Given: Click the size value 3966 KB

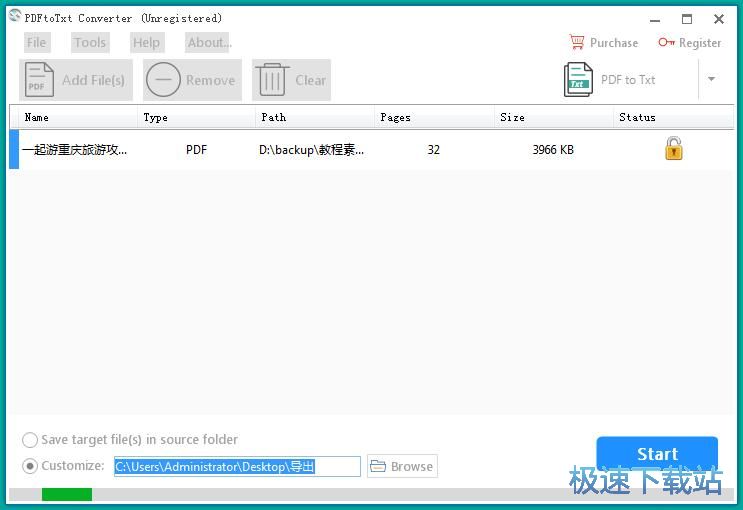Looking at the screenshot, I should [553, 150].
